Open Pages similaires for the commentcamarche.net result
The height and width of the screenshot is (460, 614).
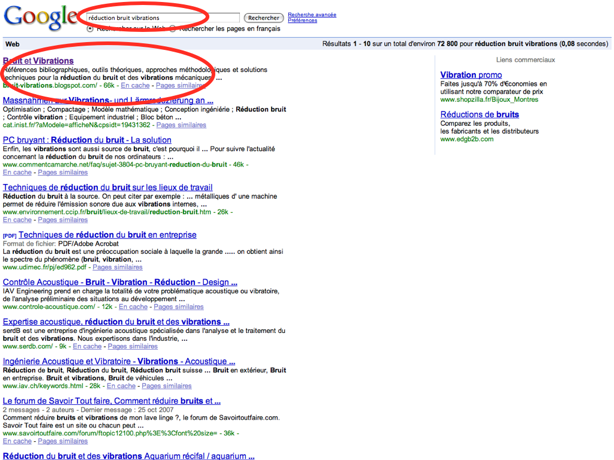coord(63,172)
